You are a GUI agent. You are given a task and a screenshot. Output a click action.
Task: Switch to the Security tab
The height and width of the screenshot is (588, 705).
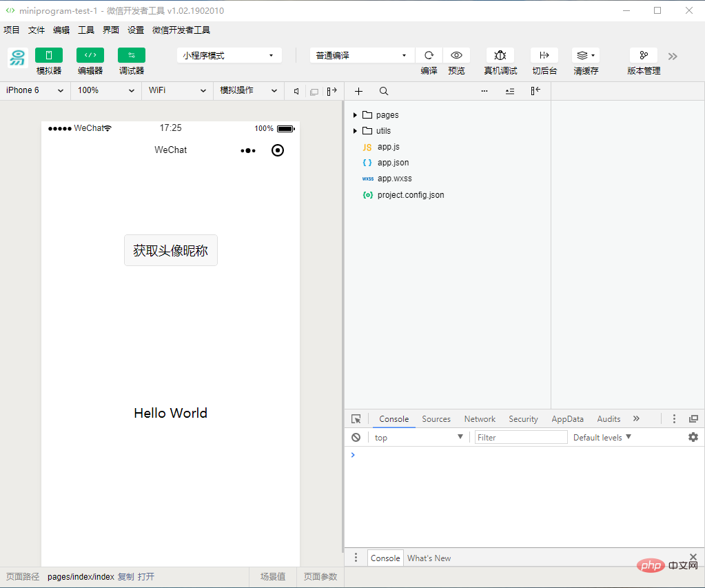coord(523,419)
